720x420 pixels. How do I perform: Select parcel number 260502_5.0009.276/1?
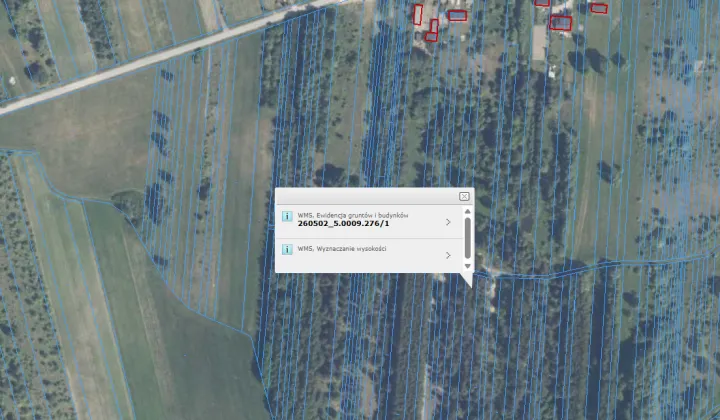point(343,224)
